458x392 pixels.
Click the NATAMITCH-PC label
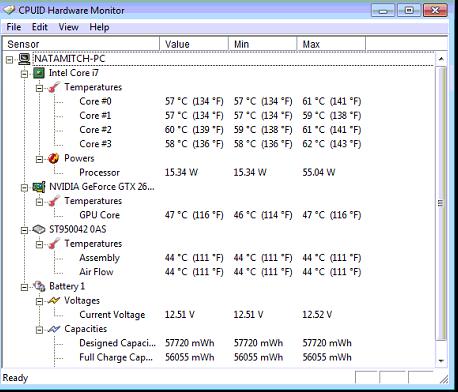70,59
